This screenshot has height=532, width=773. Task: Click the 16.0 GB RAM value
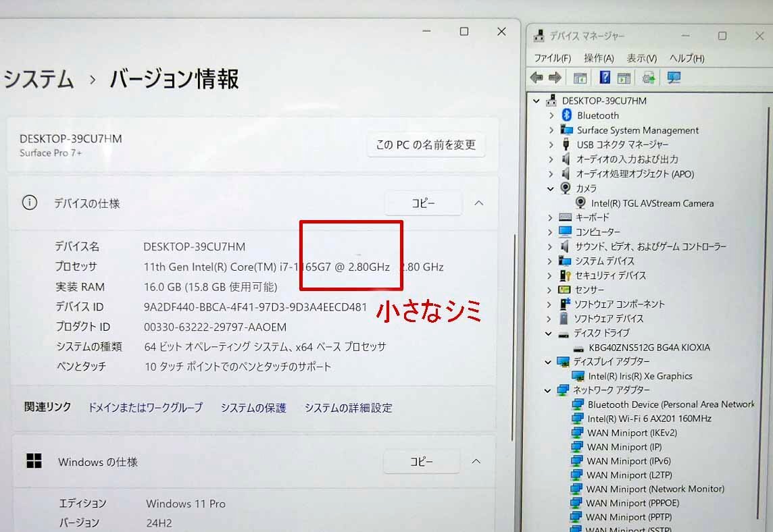(x=211, y=287)
